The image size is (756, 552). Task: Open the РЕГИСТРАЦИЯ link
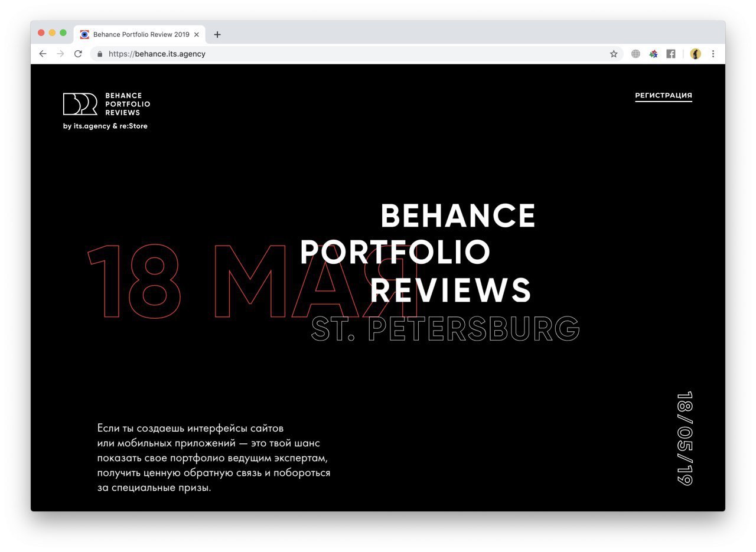(x=663, y=96)
